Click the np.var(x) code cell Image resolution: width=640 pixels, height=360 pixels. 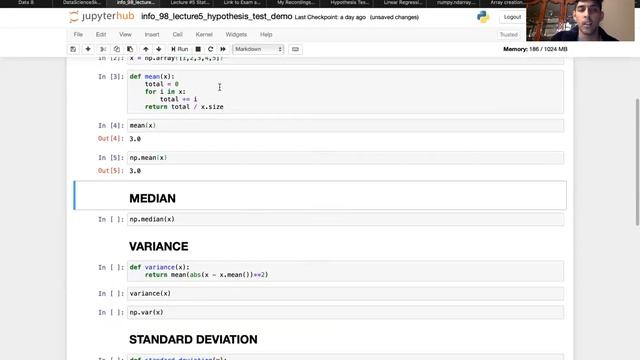click(x=345, y=312)
